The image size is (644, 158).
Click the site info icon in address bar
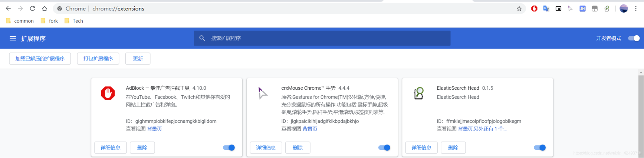(x=60, y=9)
